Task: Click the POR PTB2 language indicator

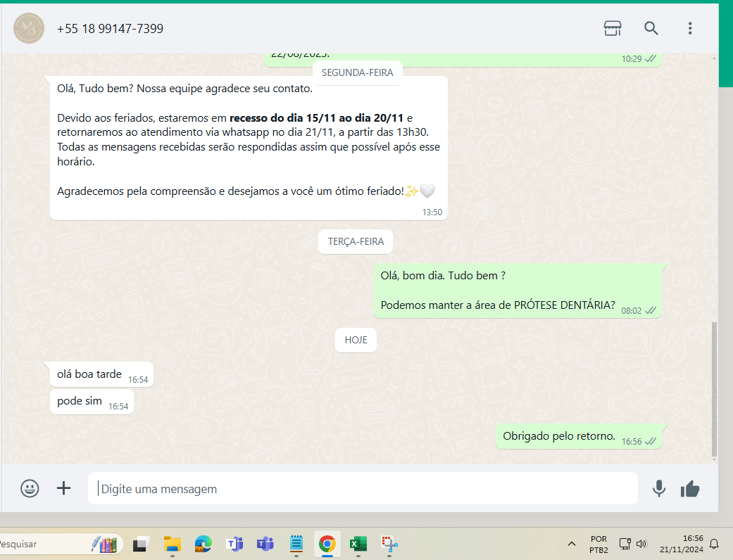Action: (599, 545)
